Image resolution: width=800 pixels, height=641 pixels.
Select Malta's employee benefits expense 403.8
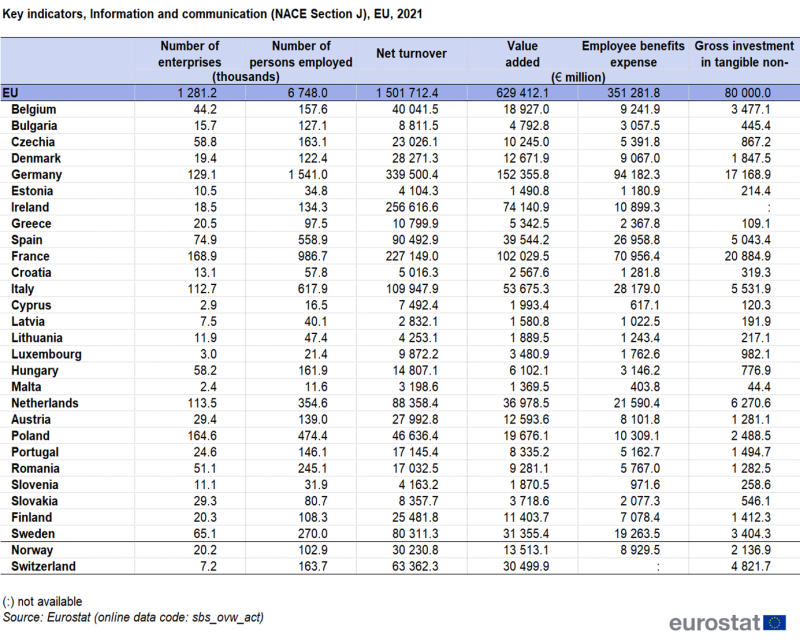point(645,387)
